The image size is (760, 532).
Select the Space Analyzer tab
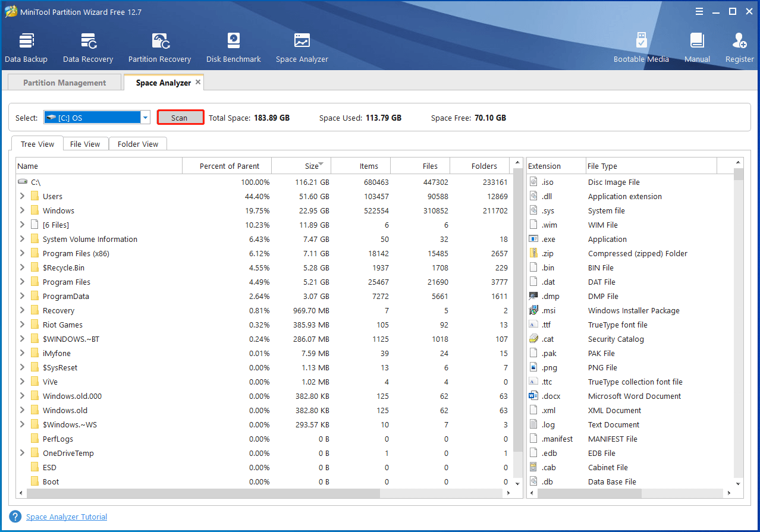point(164,83)
